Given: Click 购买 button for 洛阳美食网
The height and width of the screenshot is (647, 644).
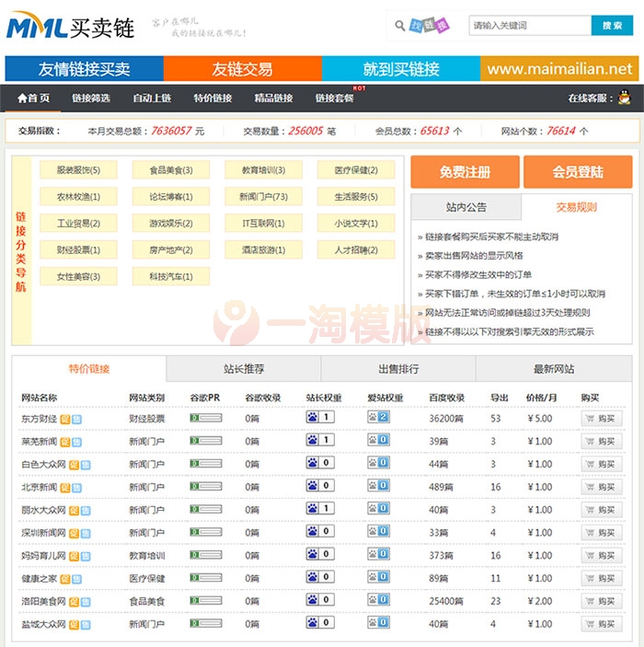Looking at the screenshot, I should point(602,601).
